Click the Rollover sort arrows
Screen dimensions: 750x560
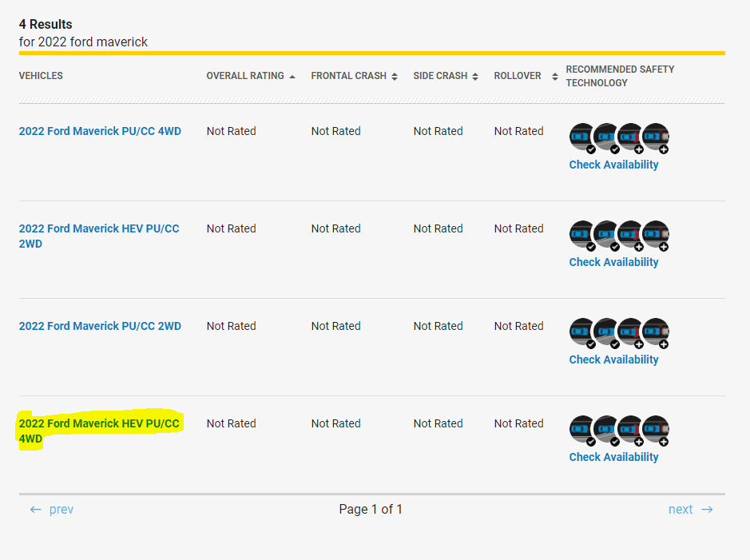555,77
